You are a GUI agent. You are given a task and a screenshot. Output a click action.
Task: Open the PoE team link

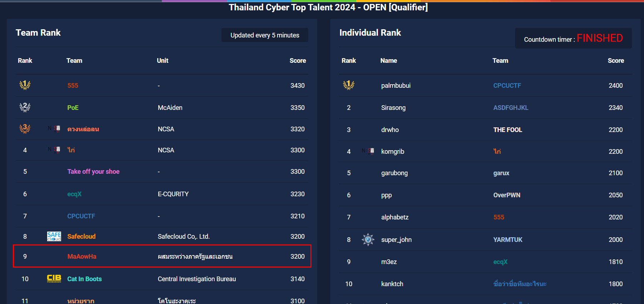click(x=73, y=108)
